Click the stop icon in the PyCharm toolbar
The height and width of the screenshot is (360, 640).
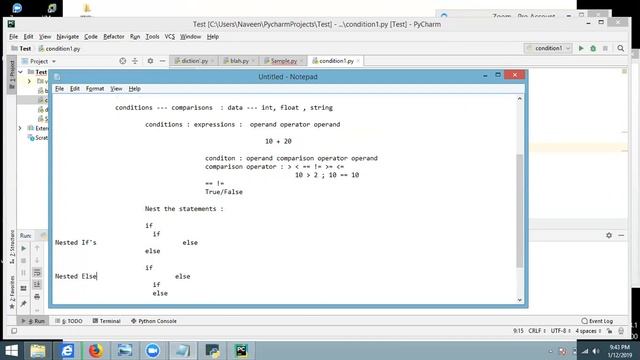(605, 48)
